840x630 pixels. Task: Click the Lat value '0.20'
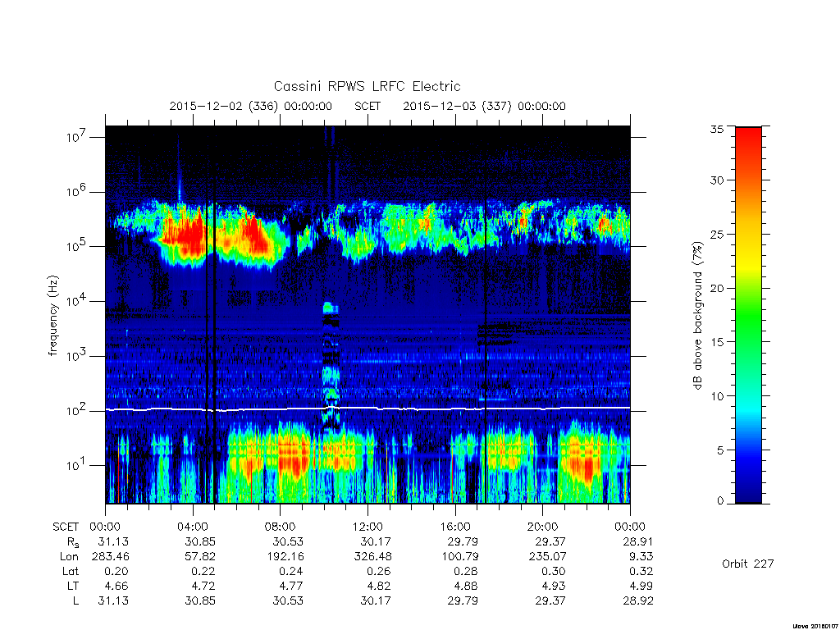point(116,571)
